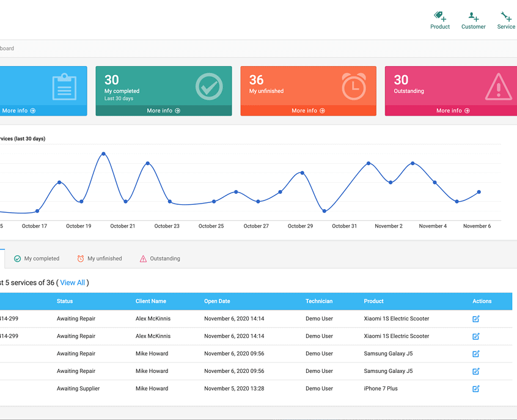Screen dimensions: 517x420
Task: Click the green checkmark icon in My completed card
Action: [209, 86]
